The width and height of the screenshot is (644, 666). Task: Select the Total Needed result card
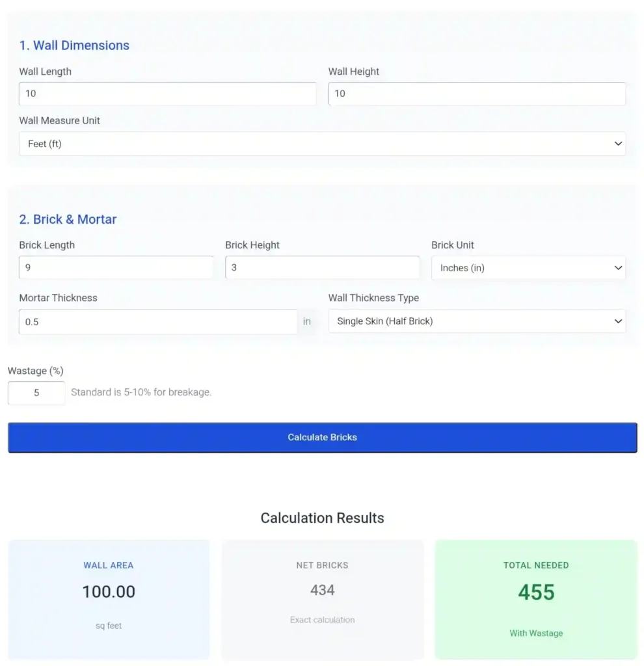coord(535,598)
